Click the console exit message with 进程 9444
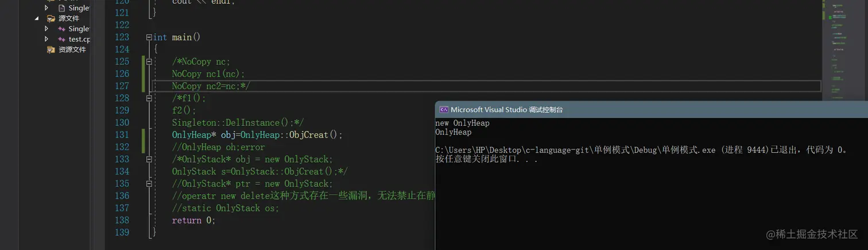This screenshot has height=250, width=868. pos(642,150)
